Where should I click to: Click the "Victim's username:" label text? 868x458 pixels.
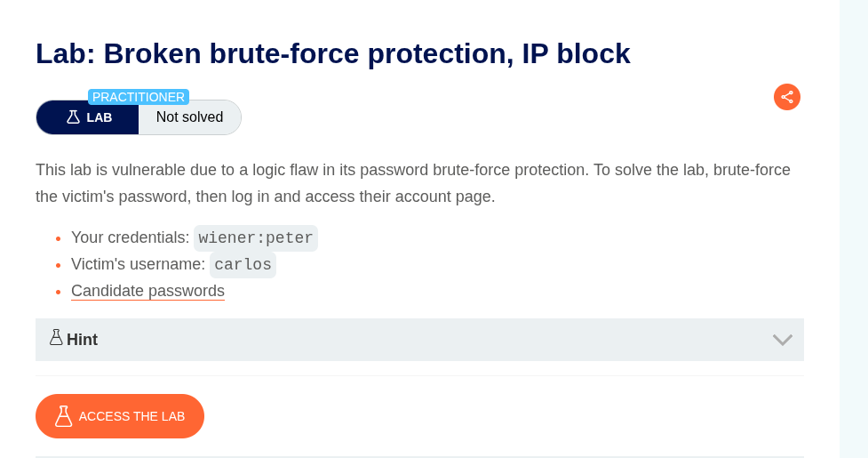[138, 265]
